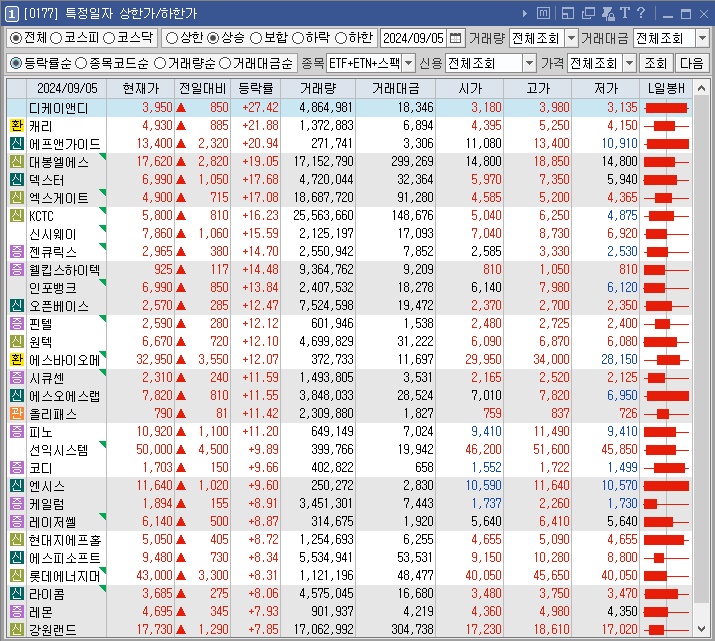Click the orange 관 badge beside 올리패스

pos(16,414)
